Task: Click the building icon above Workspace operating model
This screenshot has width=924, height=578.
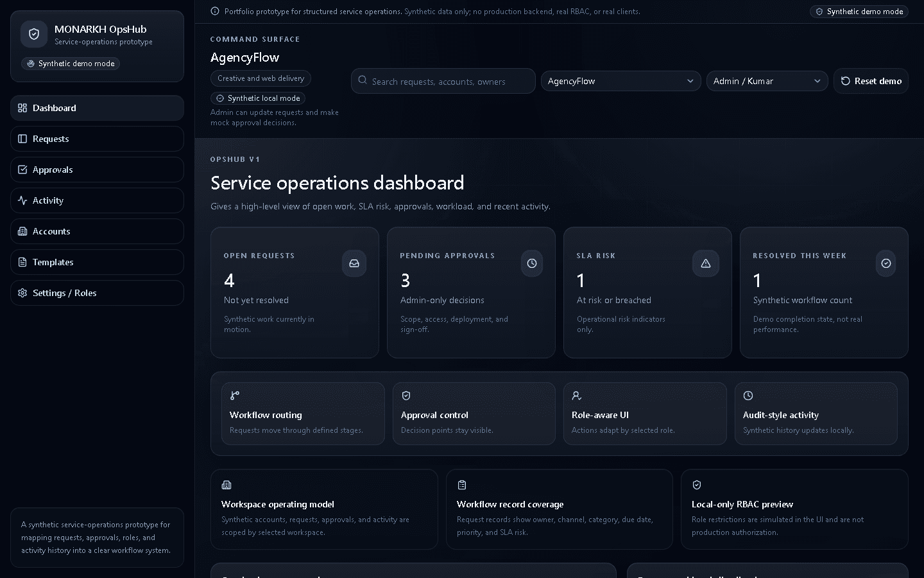Action: pos(227,485)
